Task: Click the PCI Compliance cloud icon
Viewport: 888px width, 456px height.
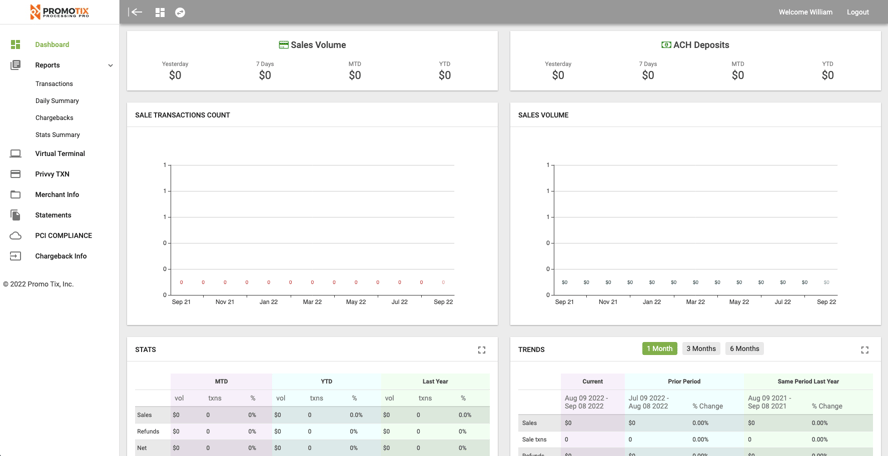Action: [15, 236]
